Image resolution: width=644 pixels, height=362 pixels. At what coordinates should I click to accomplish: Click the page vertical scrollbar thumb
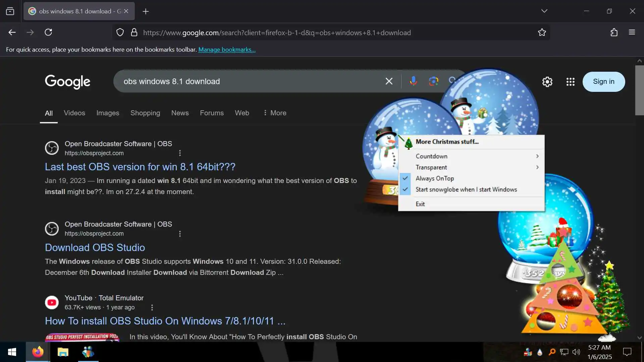pos(639,90)
